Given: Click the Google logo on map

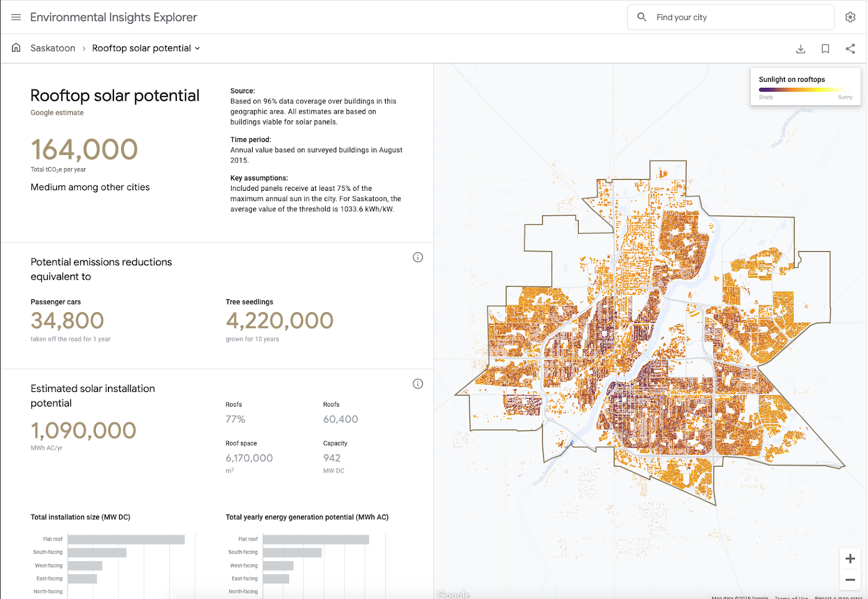Looking at the screenshot, I should click(454, 595).
